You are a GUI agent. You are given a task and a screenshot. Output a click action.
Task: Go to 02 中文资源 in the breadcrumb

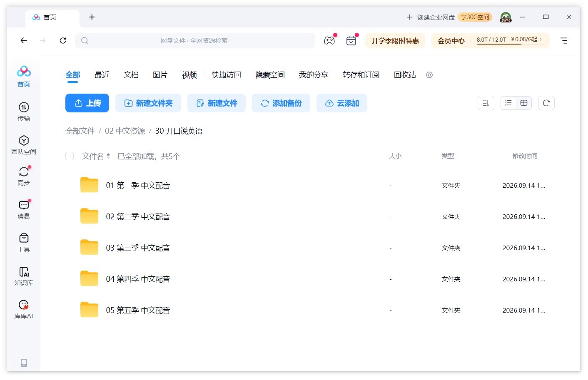[125, 131]
